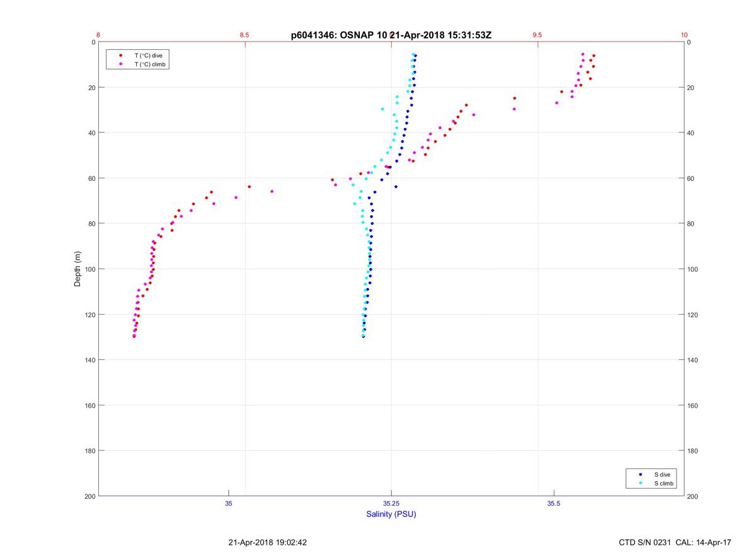Click the '180' tick on the right depth axis
The image size is (756, 558).
tap(693, 451)
